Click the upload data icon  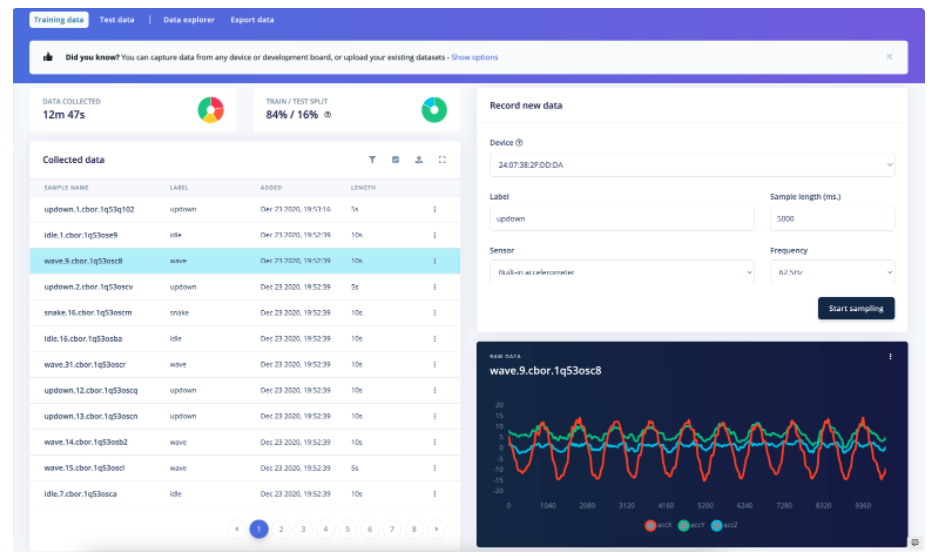pyautogui.click(x=419, y=160)
